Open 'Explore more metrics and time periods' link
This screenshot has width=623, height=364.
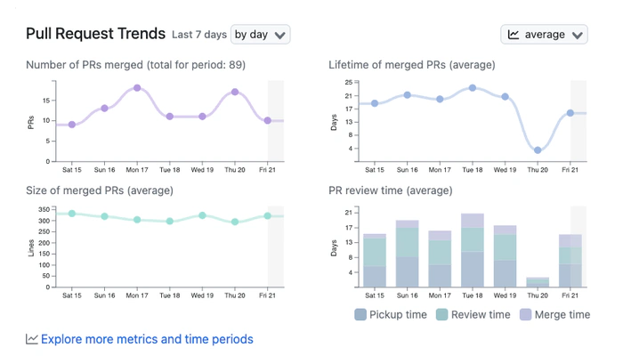[147, 339]
